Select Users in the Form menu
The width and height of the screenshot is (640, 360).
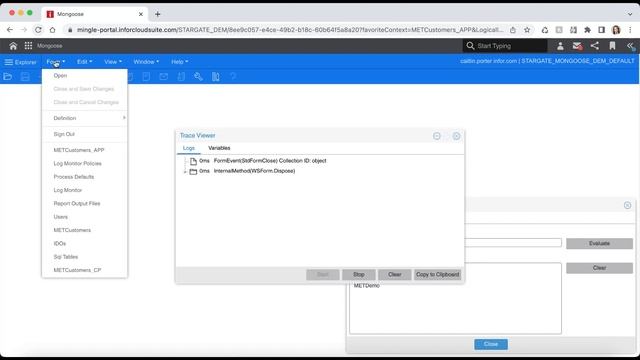pos(60,217)
